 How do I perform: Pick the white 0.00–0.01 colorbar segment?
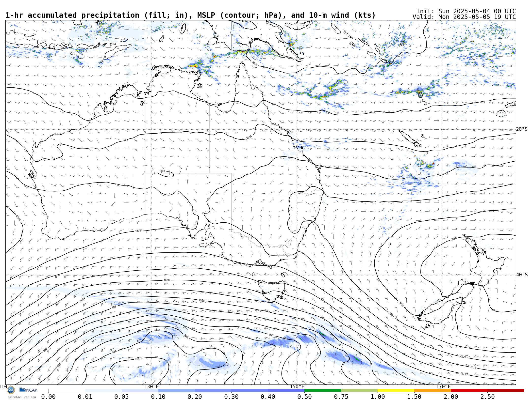67,391
